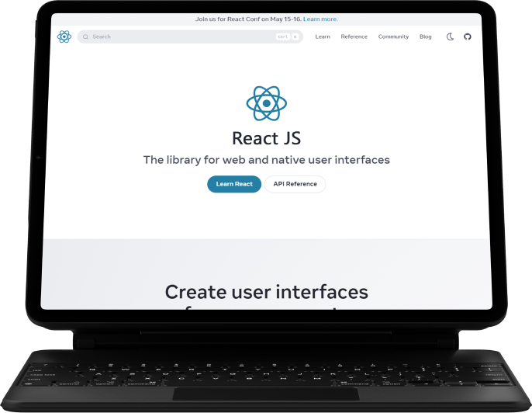Click the React logo in the navbar

64,36
